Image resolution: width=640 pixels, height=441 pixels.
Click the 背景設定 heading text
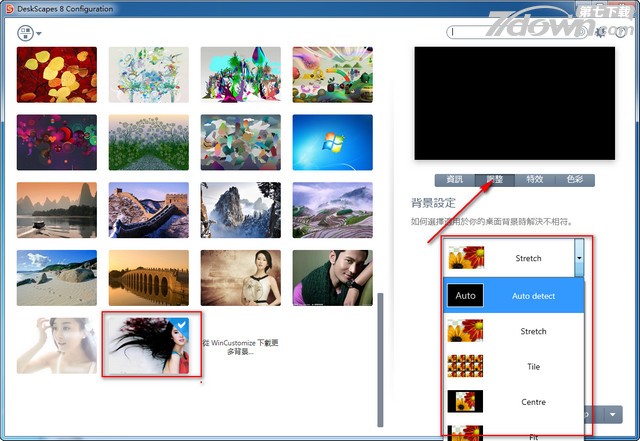click(x=433, y=203)
